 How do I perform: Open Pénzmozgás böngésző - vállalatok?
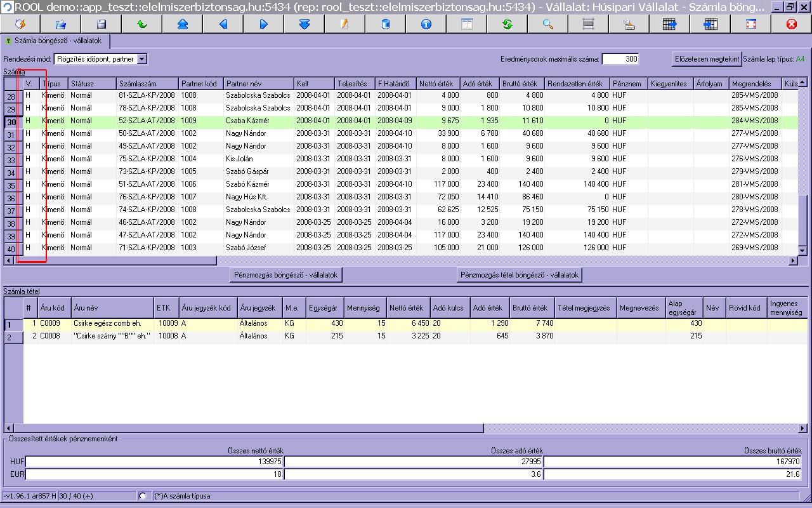coord(287,275)
